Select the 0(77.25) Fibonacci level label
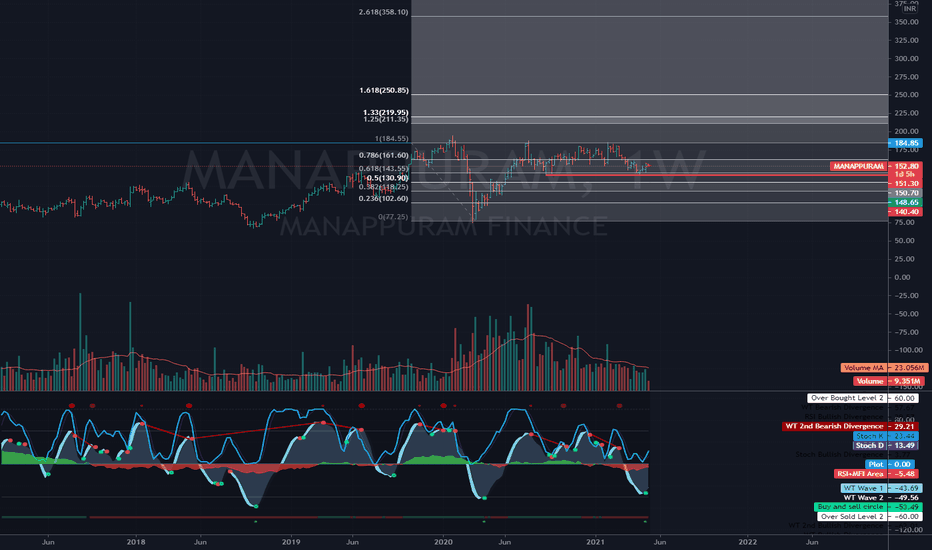 point(393,217)
